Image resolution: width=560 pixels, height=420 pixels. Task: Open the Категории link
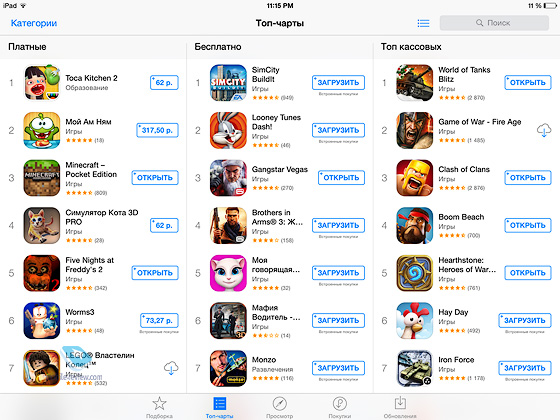(x=34, y=23)
